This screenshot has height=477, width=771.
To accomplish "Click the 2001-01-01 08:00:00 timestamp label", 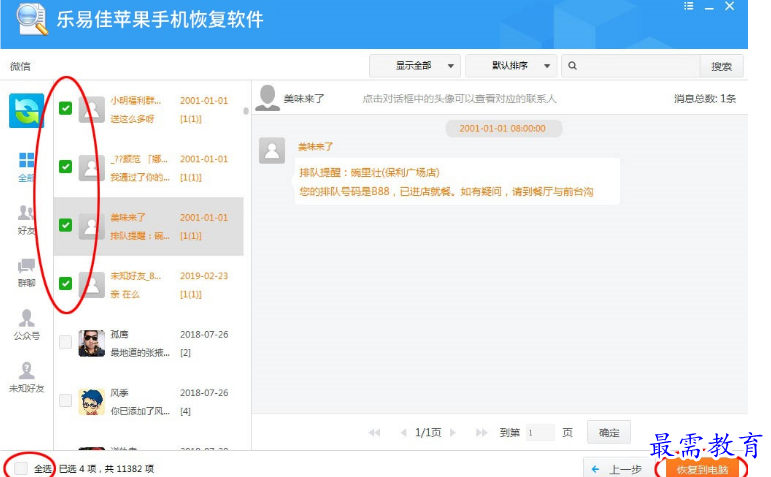I will point(503,128).
